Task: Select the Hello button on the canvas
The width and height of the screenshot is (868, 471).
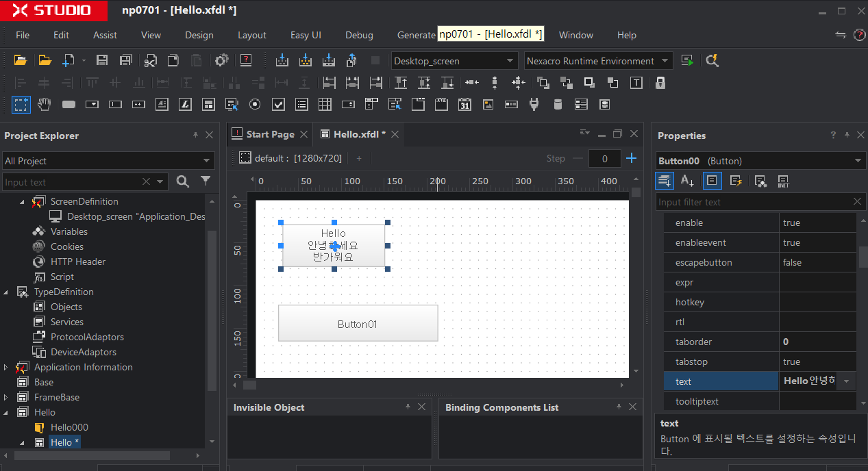Action: (x=334, y=245)
